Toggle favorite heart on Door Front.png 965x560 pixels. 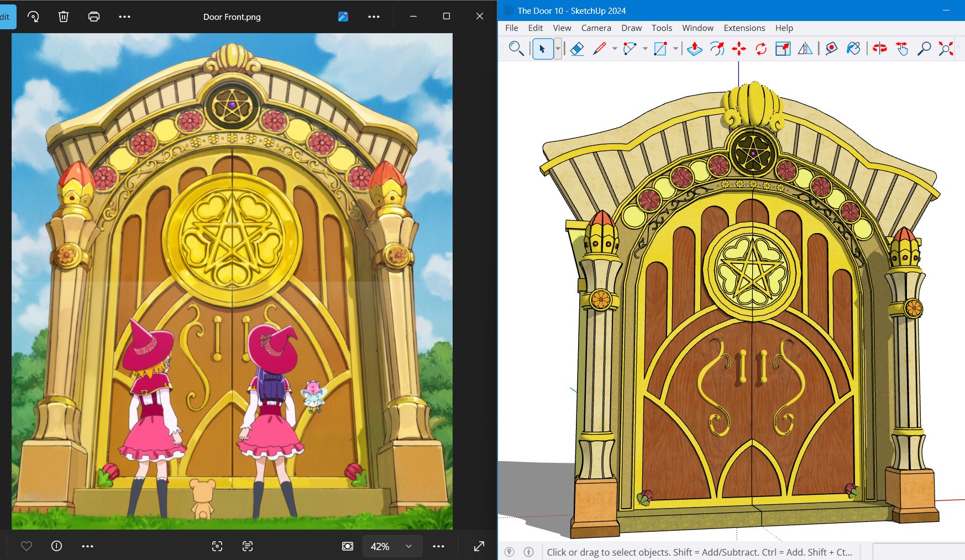[26, 546]
